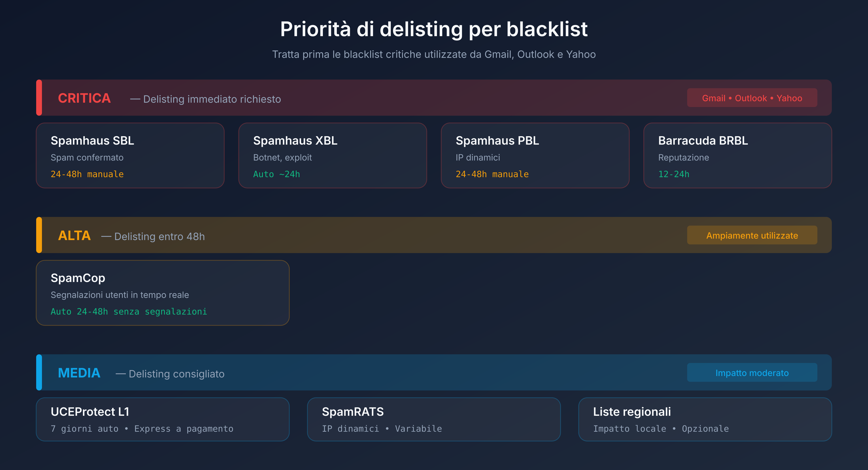Click 'Segnalazioni utenti in tempo reale'
The image size is (868, 470).
click(x=120, y=295)
